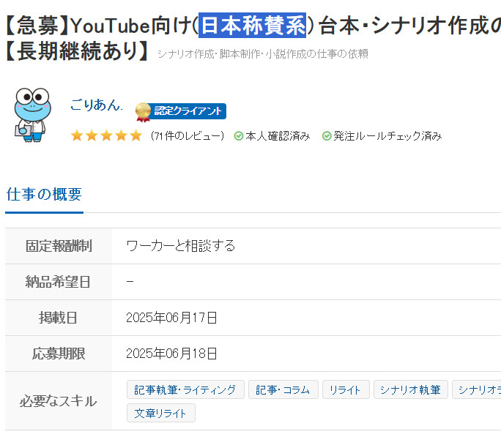Select the 記事・コラム skill tag

point(283,389)
